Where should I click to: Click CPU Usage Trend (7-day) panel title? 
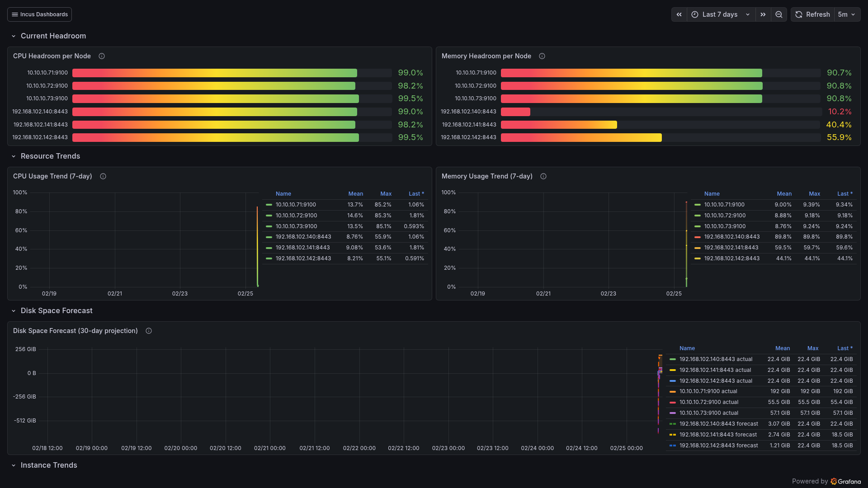(x=52, y=176)
